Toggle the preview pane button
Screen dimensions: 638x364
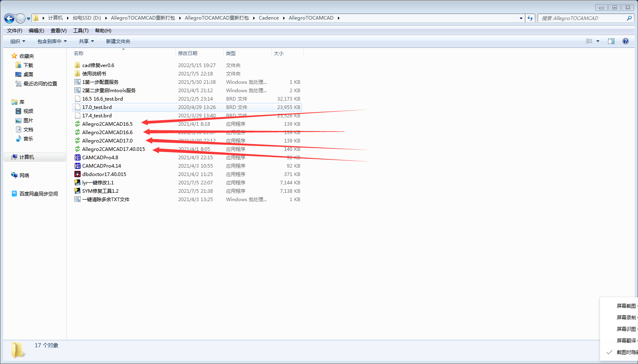611,41
